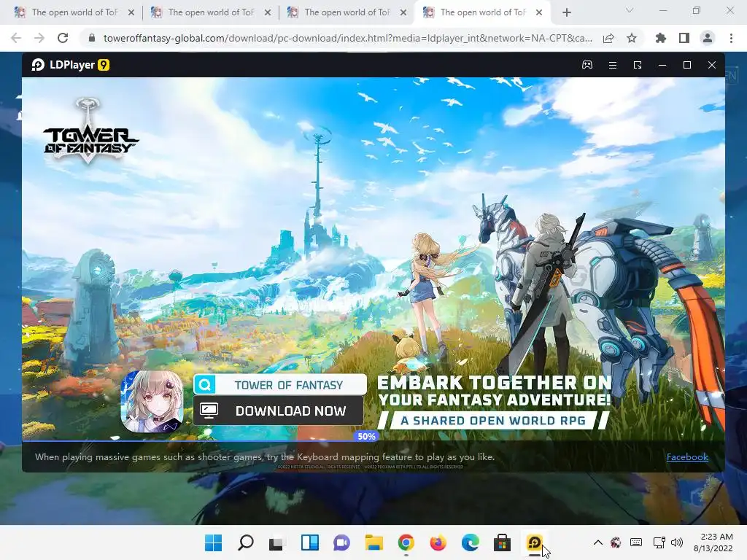This screenshot has height=560, width=747.
Task: Go back in Chrome
Action: coord(16,38)
